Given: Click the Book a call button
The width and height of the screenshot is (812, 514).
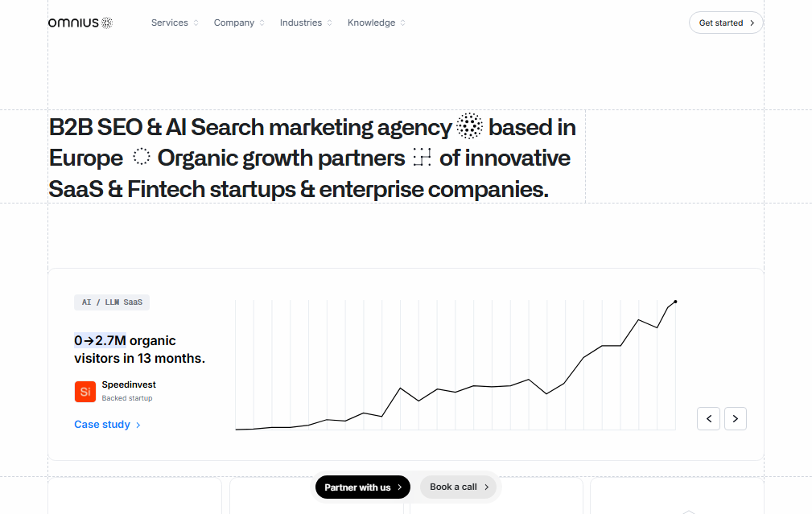Looking at the screenshot, I should pos(459,487).
